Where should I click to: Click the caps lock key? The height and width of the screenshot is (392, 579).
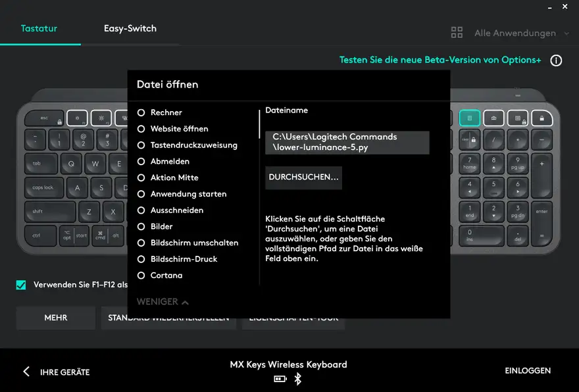[44, 187]
